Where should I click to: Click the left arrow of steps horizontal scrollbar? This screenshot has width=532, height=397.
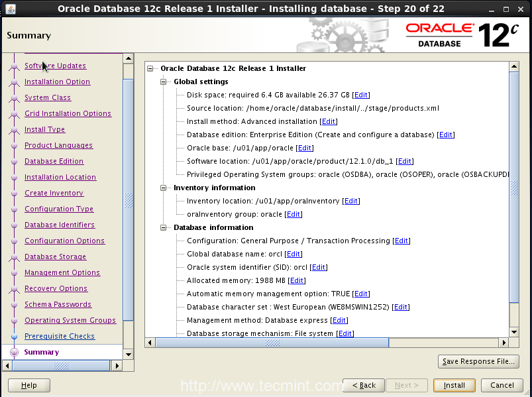[x=7, y=365]
